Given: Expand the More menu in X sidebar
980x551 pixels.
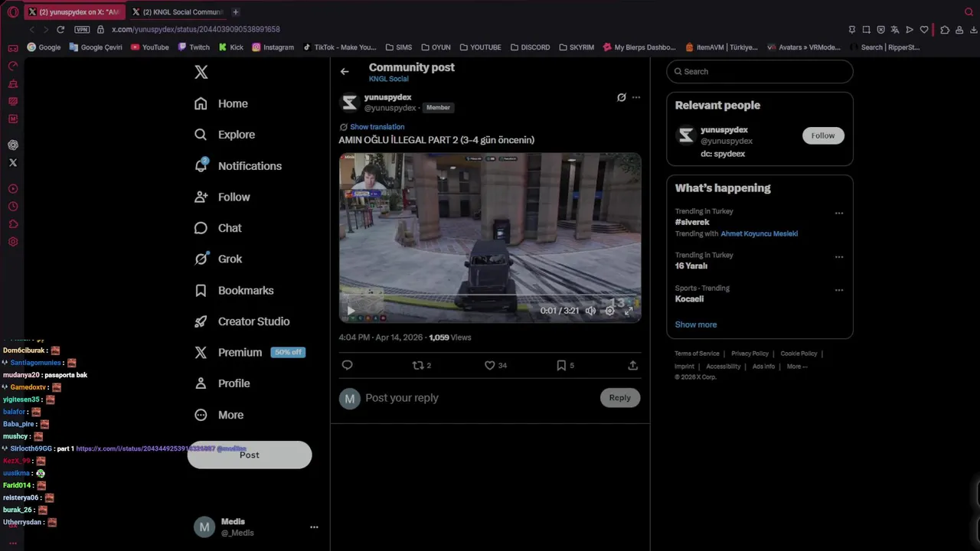Looking at the screenshot, I should (x=219, y=415).
